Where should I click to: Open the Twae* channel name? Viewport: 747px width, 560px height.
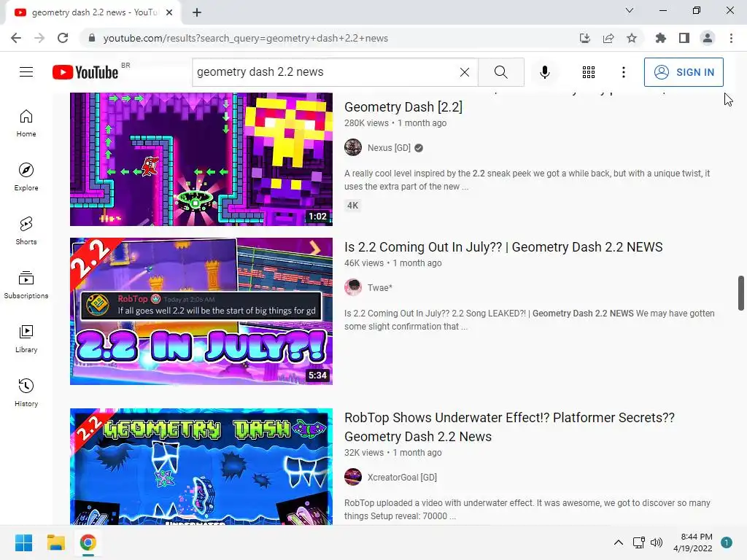379,287
